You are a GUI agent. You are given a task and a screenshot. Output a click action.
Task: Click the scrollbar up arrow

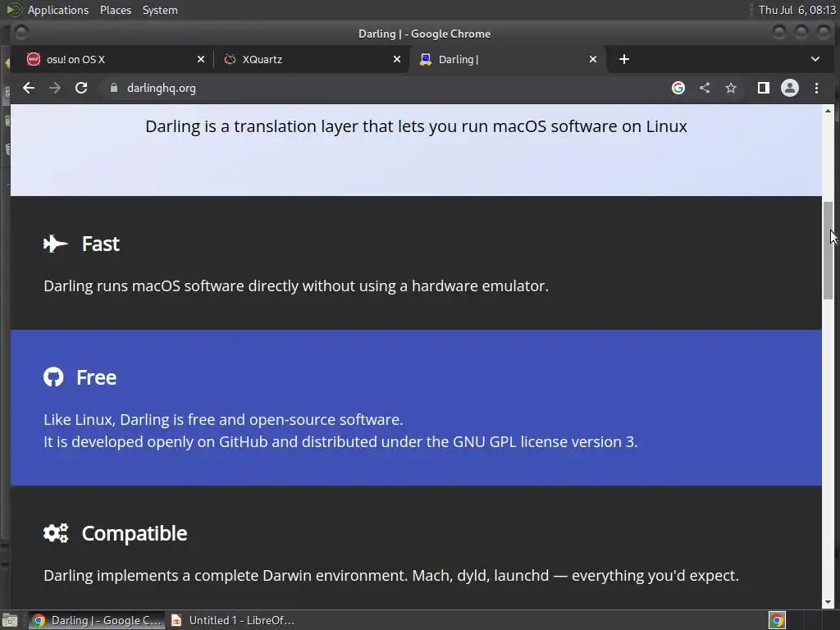point(829,111)
